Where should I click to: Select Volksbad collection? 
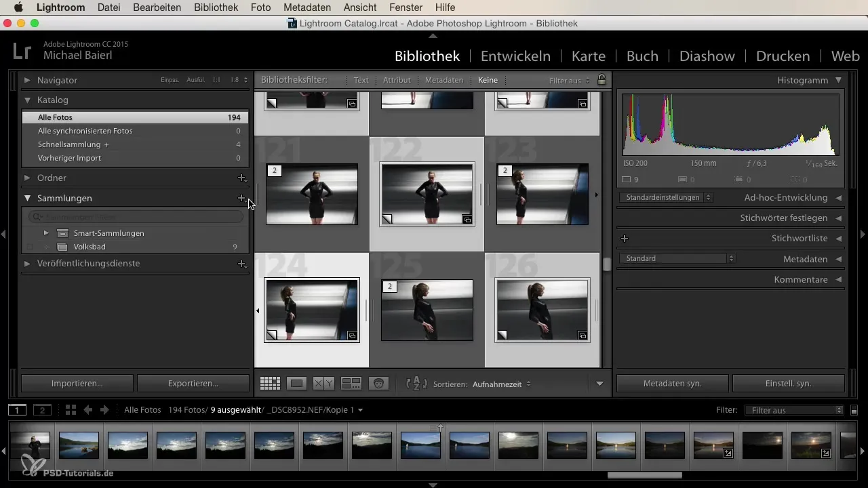pyautogui.click(x=135, y=247)
